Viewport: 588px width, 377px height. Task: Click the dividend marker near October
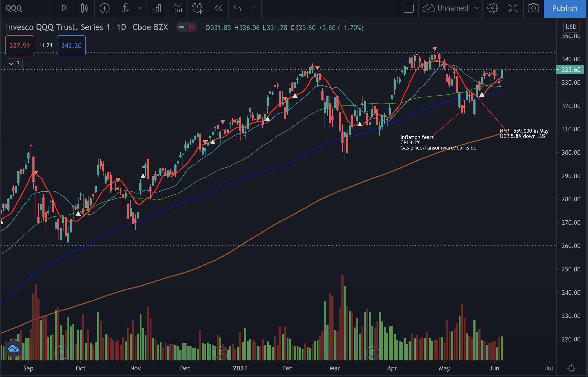click(61, 352)
